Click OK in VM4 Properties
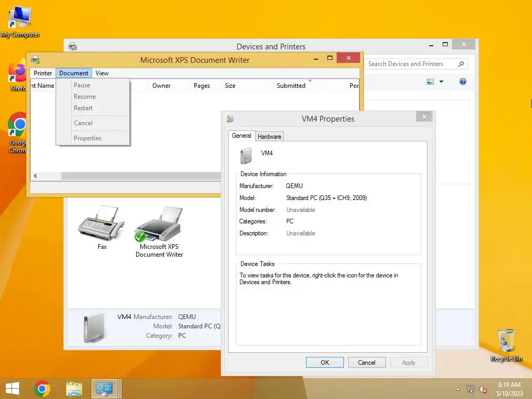 click(325, 362)
